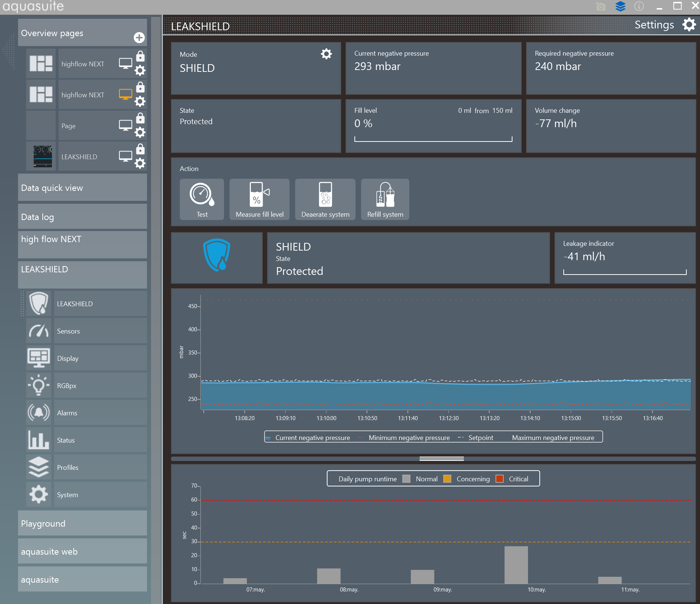This screenshot has height=604, width=700.
Task: Open settings gear of LEAKSHIELD overview page
Action: tap(140, 163)
